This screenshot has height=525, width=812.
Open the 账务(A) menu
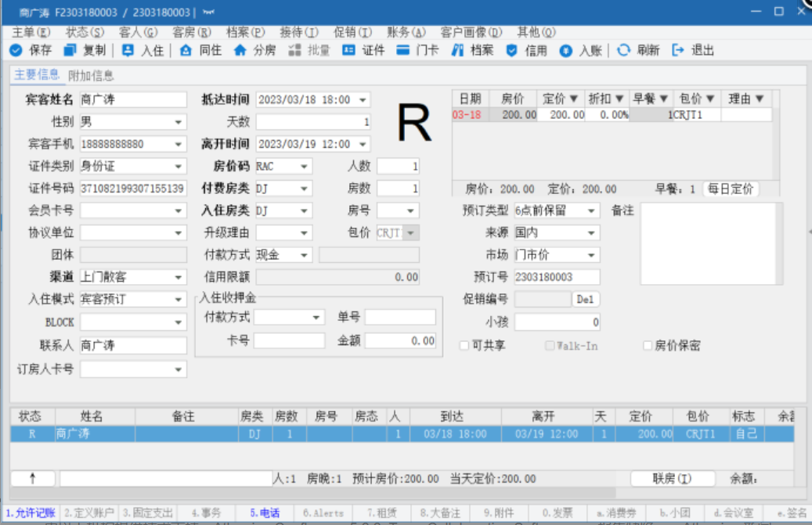(x=406, y=32)
